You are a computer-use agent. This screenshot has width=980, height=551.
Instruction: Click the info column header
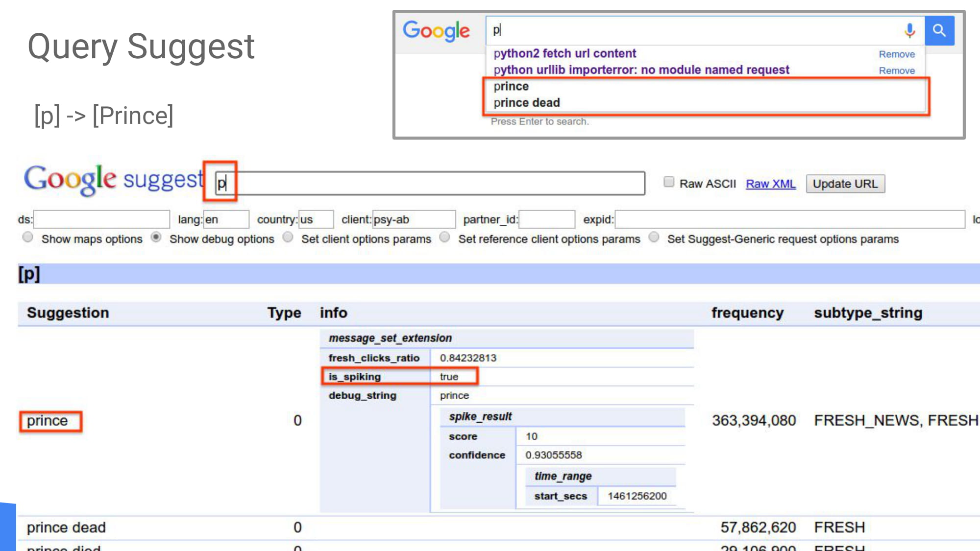pyautogui.click(x=334, y=313)
